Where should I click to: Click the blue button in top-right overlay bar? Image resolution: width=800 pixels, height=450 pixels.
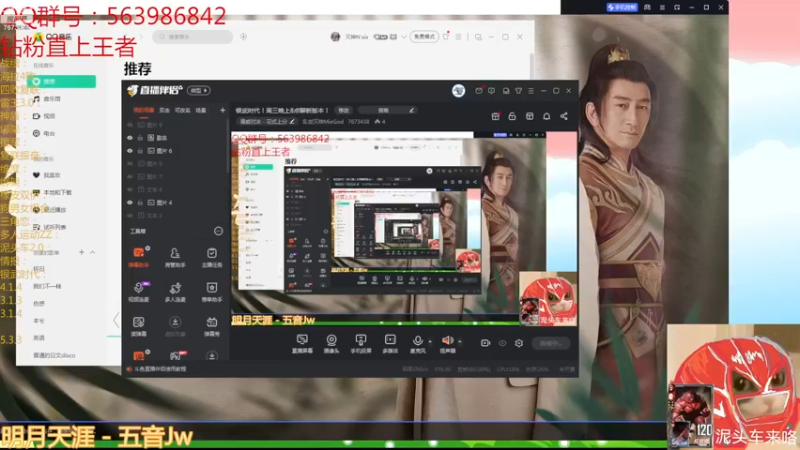tap(622, 7)
